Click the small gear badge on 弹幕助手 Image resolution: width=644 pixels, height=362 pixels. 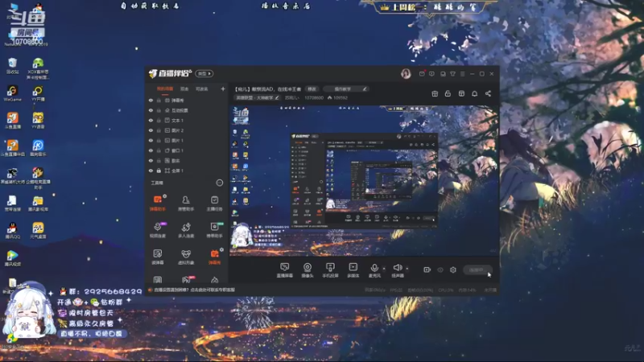point(165,196)
